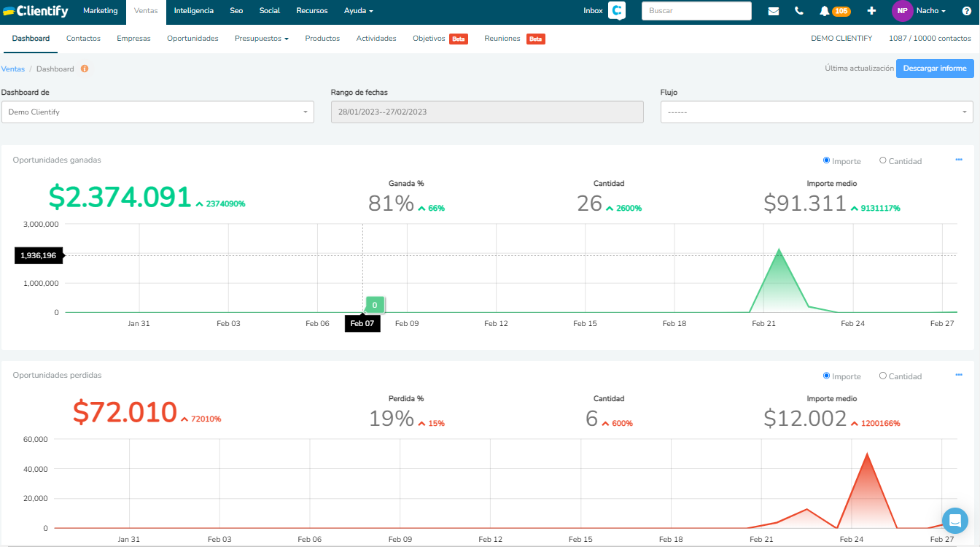The width and height of the screenshot is (980, 547).
Task: Click the red Feb 24 peak on perdidas chart
Action: coord(867,454)
